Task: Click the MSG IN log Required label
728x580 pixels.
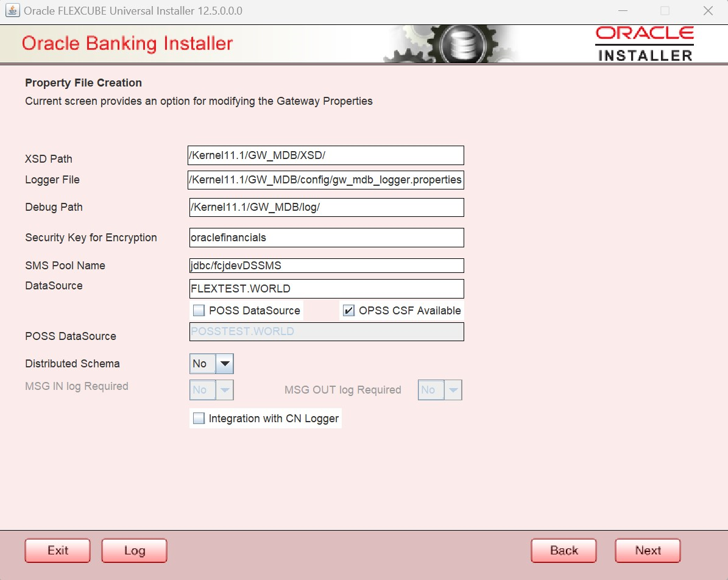Action: (77, 386)
